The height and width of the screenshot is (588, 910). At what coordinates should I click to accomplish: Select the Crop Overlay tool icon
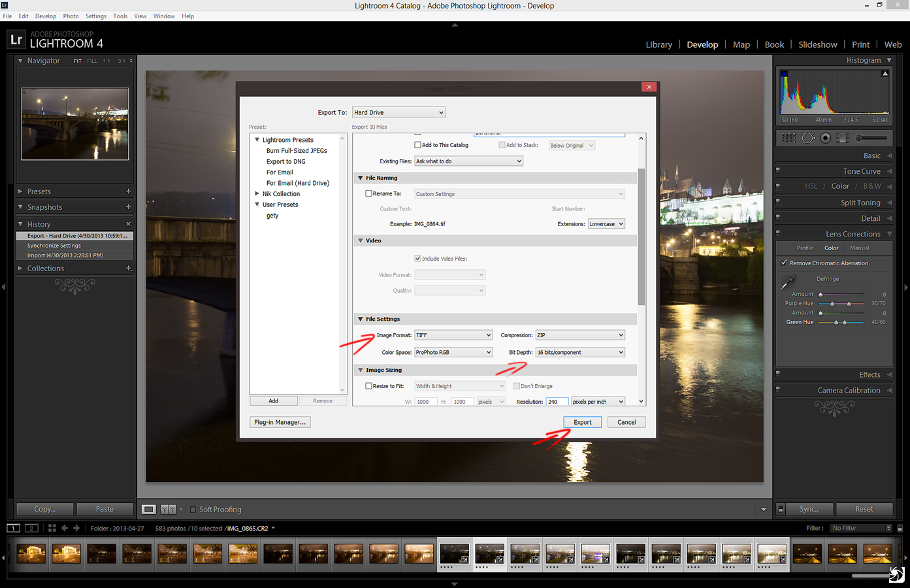tap(788, 138)
